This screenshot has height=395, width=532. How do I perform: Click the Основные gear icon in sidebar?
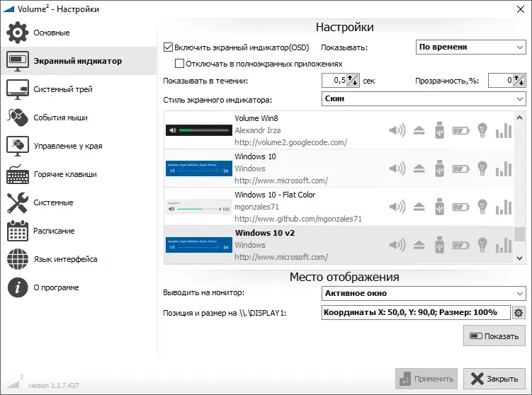(17, 33)
